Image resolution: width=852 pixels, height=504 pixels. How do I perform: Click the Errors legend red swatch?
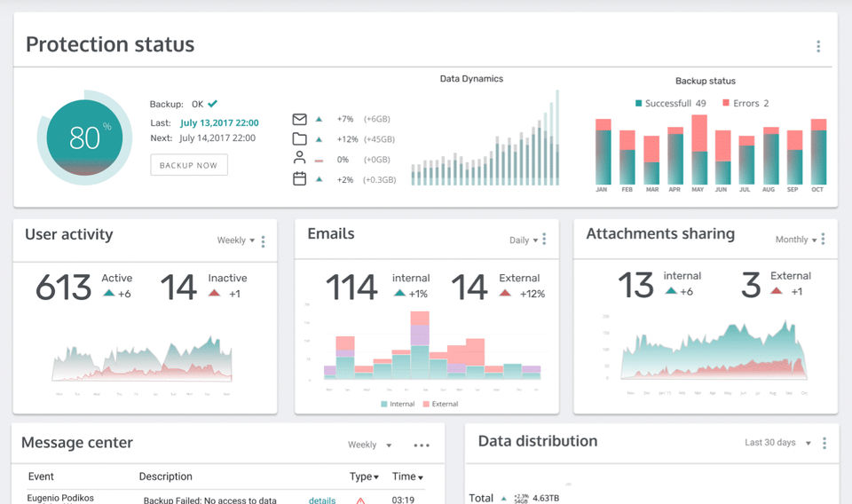pyautogui.click(x=726, y=103)
